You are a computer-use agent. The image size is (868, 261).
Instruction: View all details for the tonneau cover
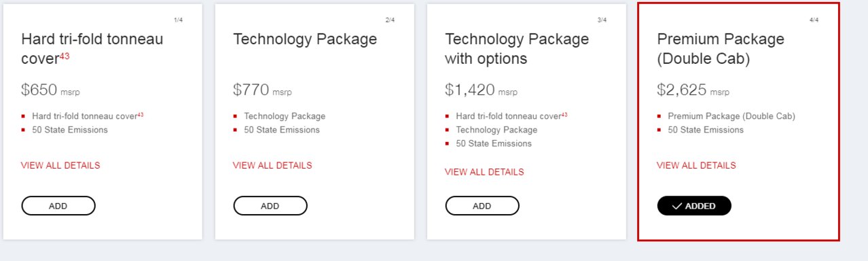click(x=60, y=165)
